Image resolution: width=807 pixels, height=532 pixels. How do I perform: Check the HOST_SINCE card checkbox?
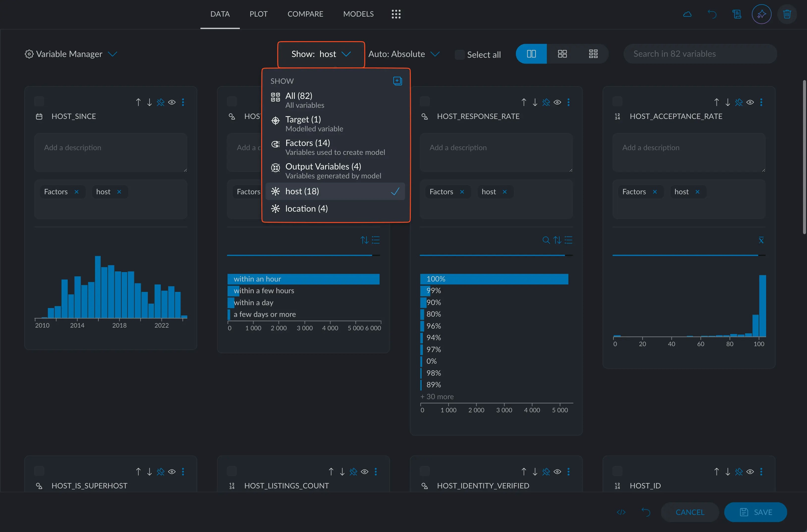pos(39,101)
